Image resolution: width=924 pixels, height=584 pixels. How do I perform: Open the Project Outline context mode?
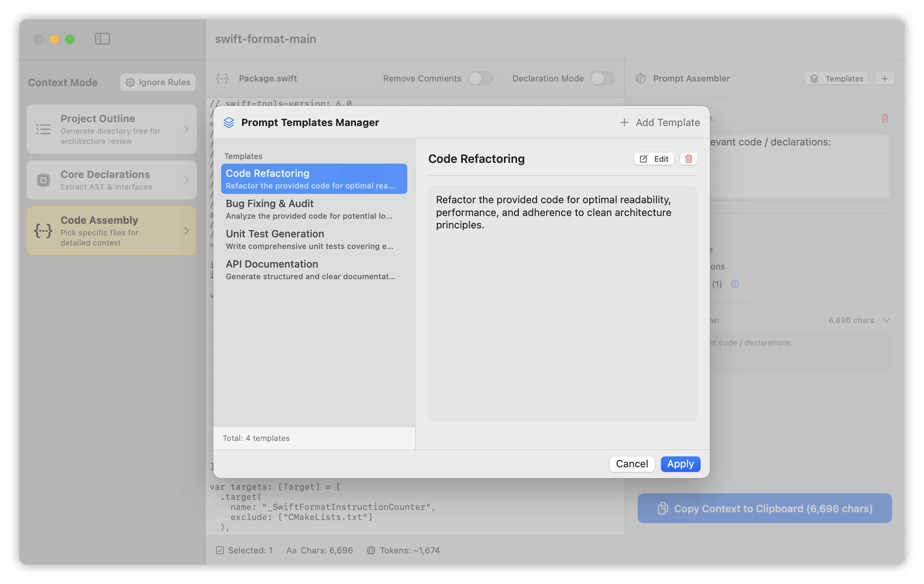[x=112, y=129]
